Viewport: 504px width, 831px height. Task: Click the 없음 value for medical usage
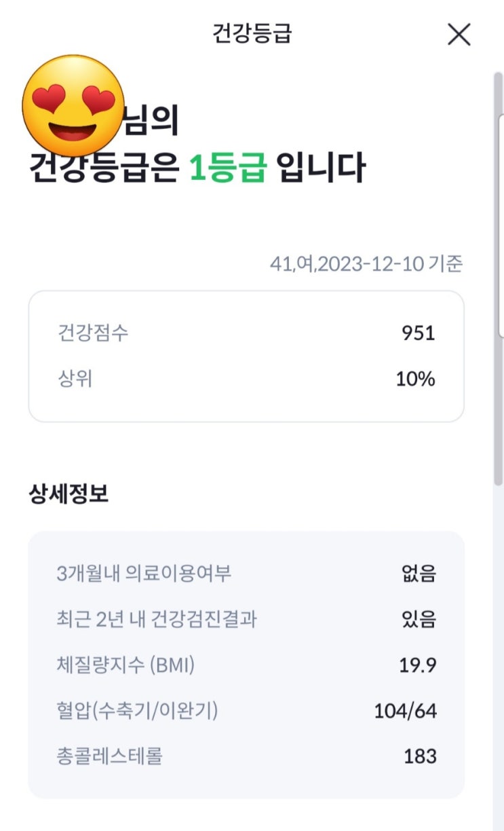coord(419,574)
